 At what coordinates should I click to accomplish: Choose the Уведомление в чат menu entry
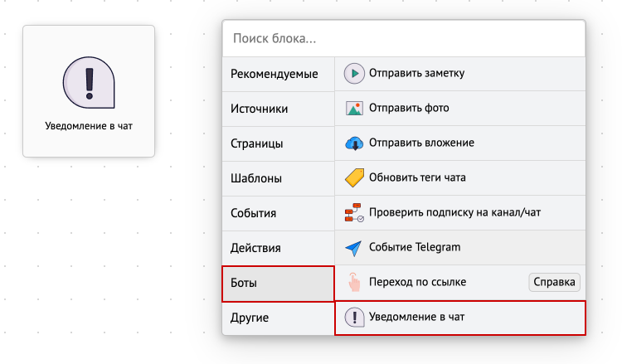click(x=460, y=318)
